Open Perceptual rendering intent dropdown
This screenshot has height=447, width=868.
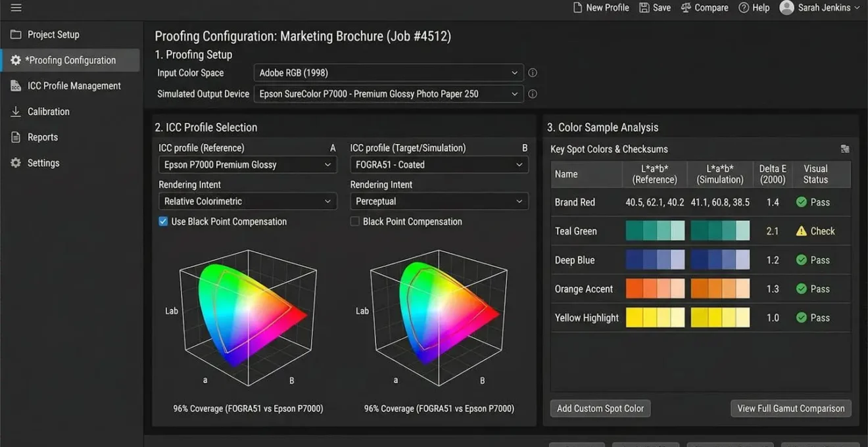(x=439, y=201)
